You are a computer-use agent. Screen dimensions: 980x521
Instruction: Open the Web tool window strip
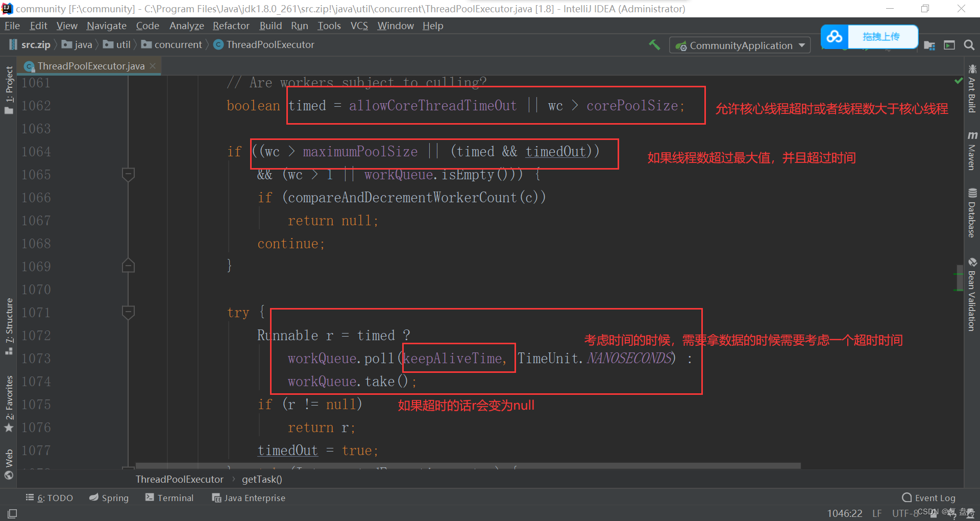[9, 464]
